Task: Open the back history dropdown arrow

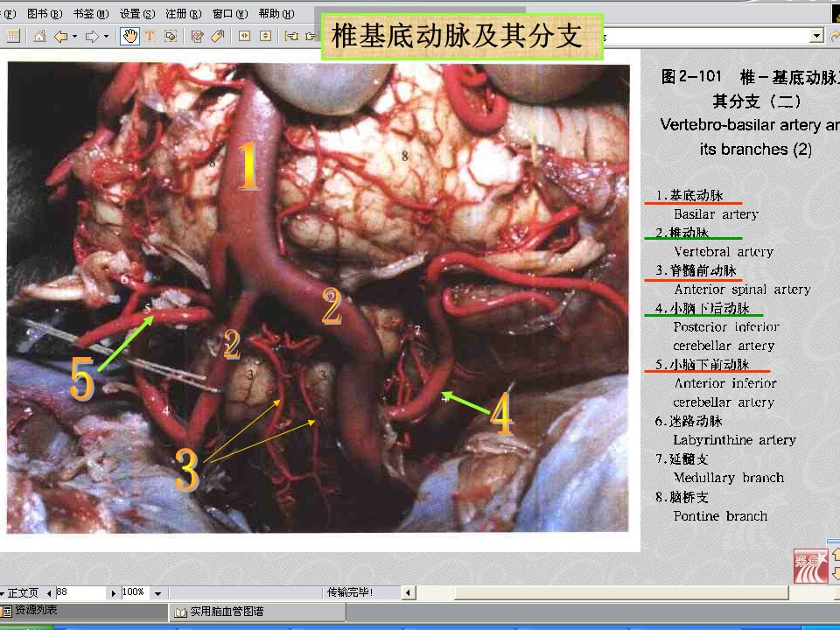Action: coord(74,37)
